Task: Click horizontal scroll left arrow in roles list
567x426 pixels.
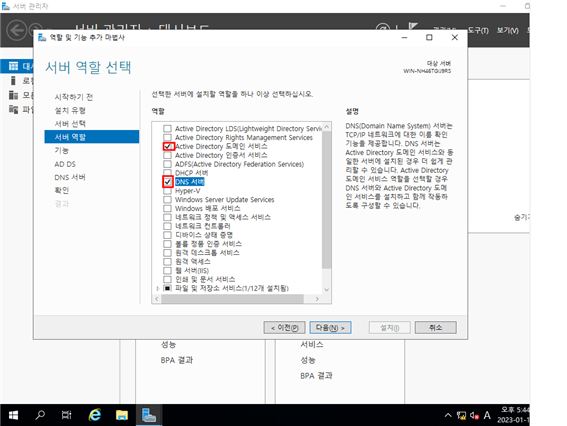Action: [x=157, y=299]
